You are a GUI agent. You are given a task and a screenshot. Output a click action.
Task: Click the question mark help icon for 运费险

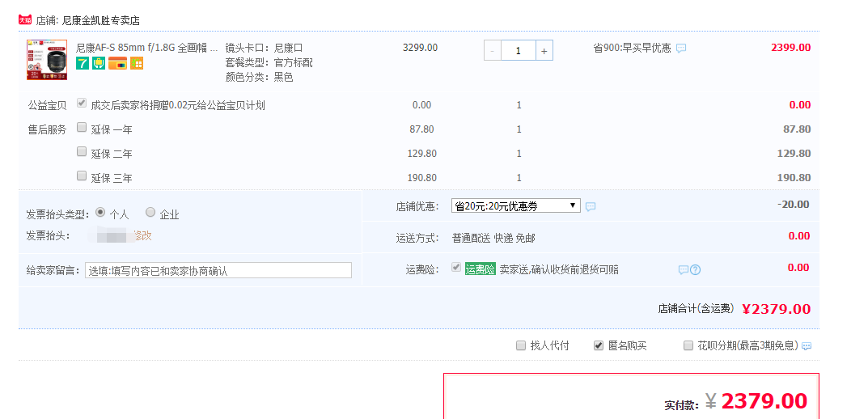pos(695,270)
